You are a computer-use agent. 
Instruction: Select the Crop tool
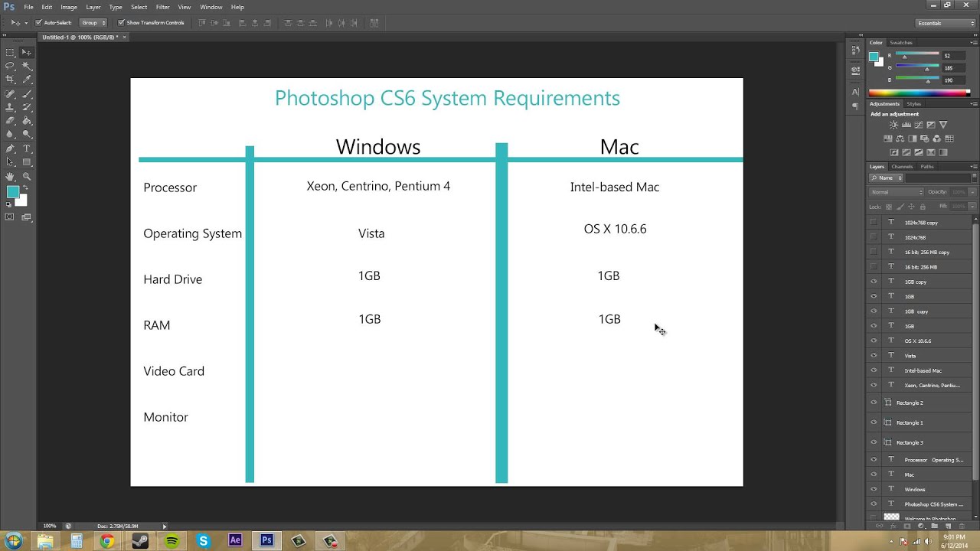point(10,80)
